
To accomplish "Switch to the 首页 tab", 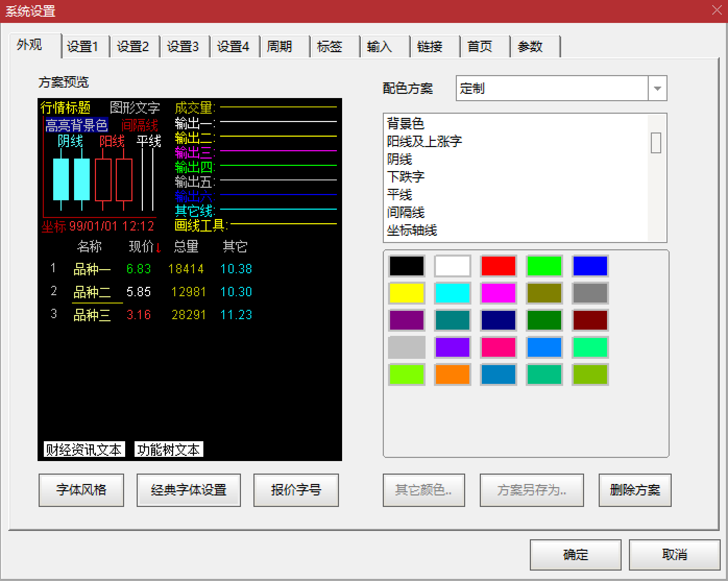I will [x=486, y=46].
